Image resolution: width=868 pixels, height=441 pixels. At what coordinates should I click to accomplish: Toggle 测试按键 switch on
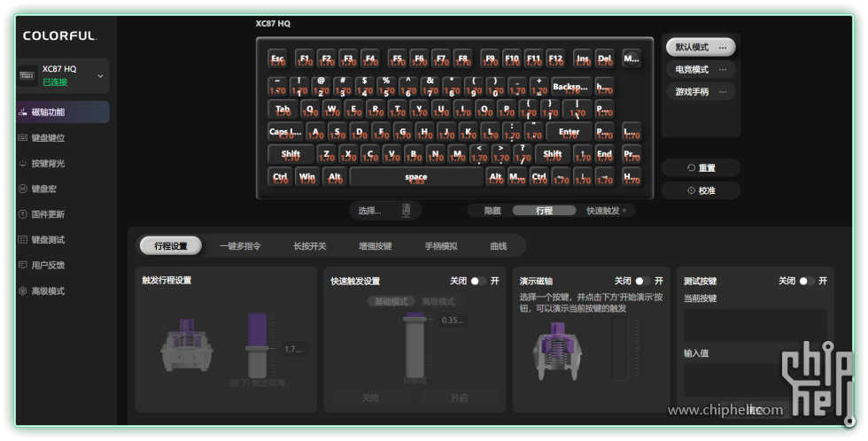[x=807, y=281]
